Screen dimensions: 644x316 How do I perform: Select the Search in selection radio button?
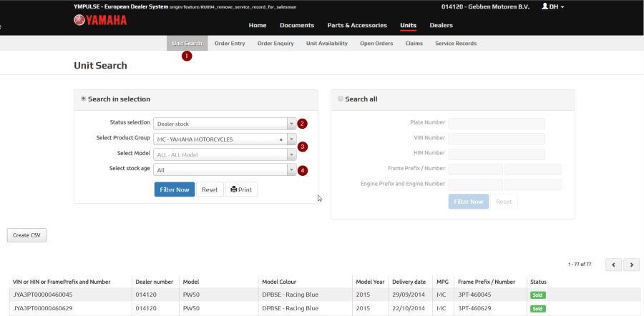84,99
